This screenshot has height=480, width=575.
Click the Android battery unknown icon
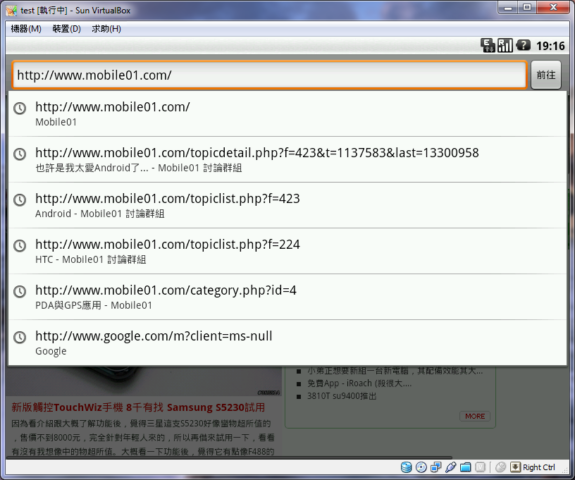(523, 45)
